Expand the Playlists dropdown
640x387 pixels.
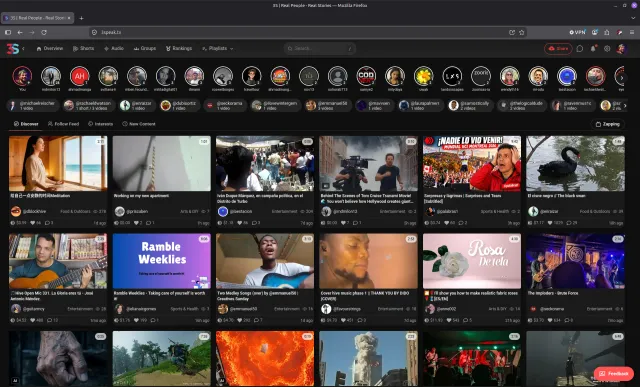tap(218, 49)
